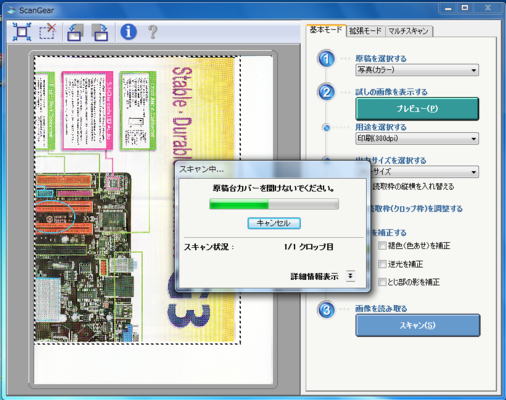
Task: Click the auto crop toolbar icon
Action: coord(22,32)
